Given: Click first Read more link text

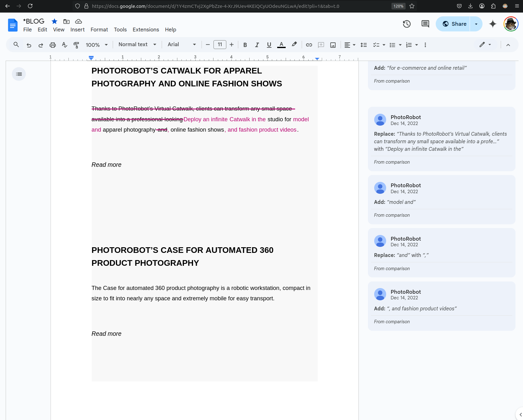Looking at the screenshot, I should (106, 165).
